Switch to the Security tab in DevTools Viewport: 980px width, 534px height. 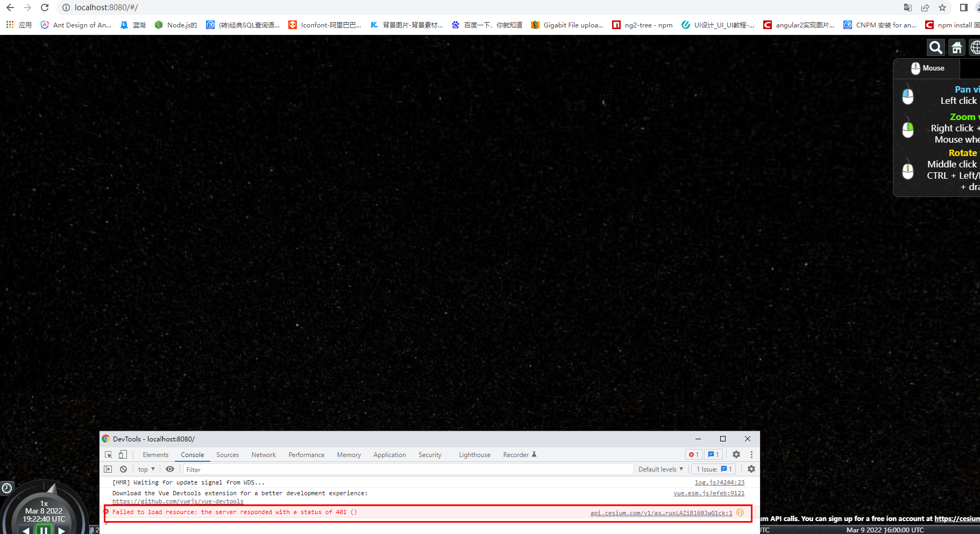pos(430,455)
